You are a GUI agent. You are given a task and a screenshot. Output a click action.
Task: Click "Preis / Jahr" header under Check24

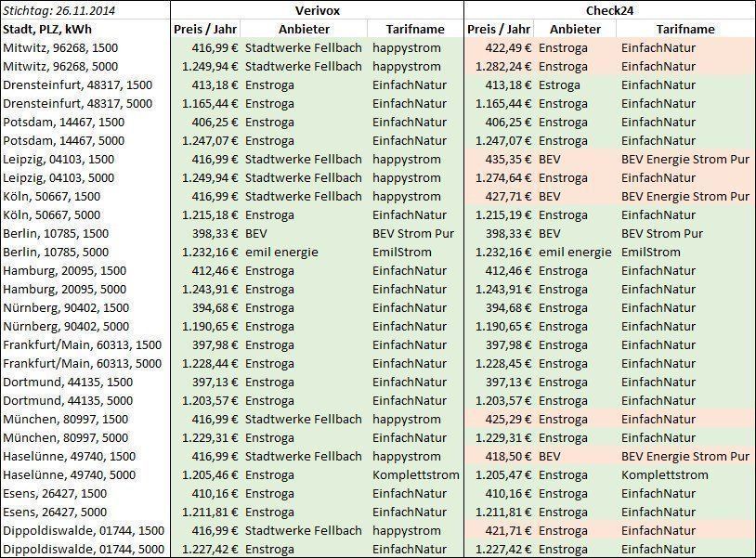point(499,30)
